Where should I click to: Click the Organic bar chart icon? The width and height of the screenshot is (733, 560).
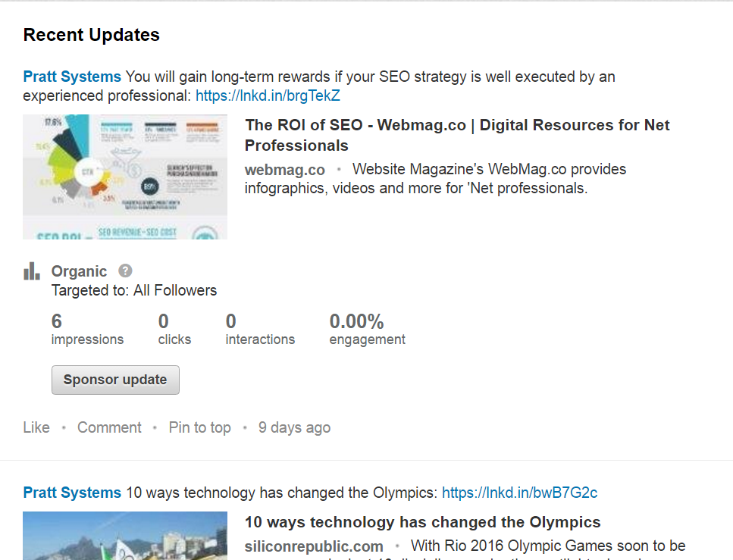(x=31, y=271)
